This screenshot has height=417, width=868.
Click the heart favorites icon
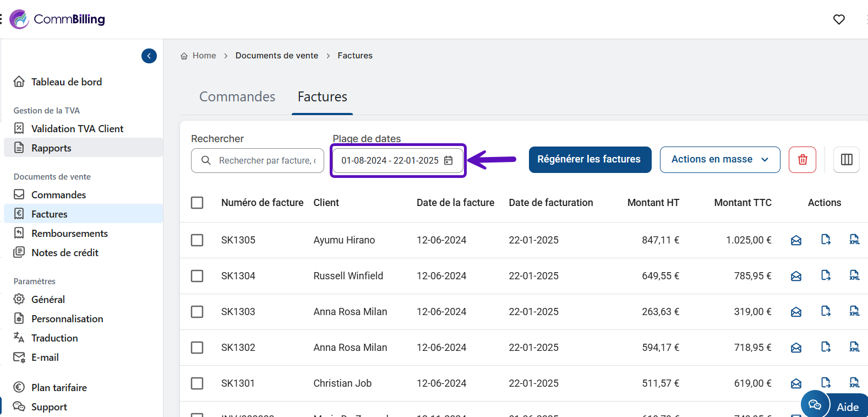[838, 19]
